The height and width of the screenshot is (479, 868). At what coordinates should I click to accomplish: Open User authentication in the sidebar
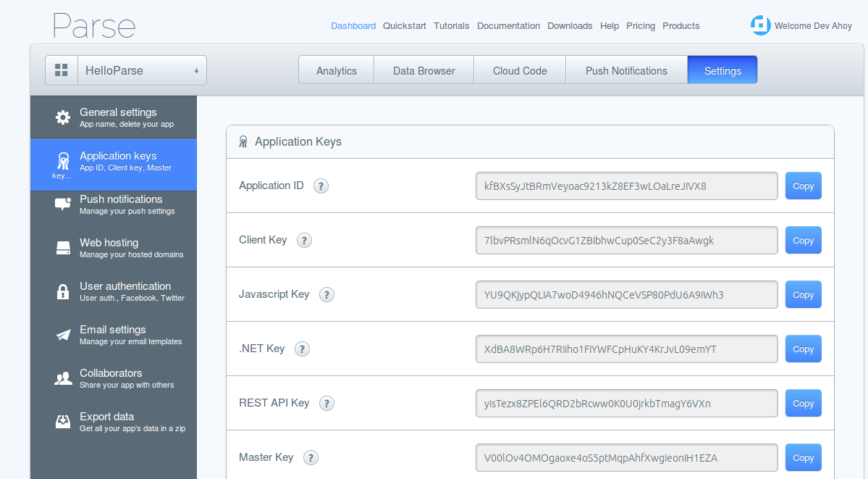pos(114,291)
